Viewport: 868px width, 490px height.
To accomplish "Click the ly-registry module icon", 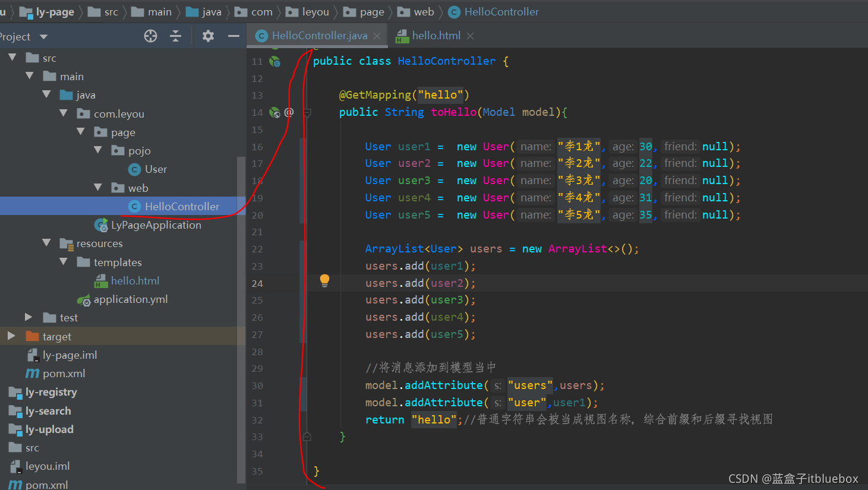I will [x=15, y=393].
